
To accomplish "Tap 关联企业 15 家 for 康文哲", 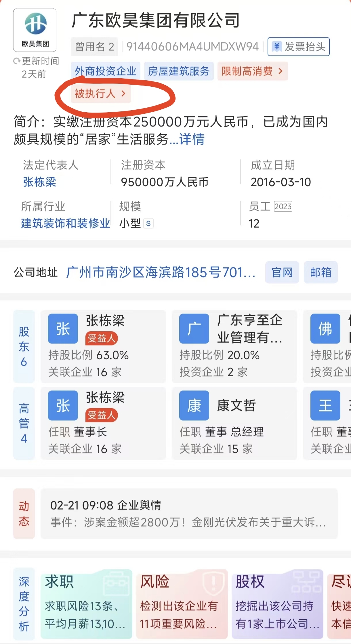I will 216,449.
